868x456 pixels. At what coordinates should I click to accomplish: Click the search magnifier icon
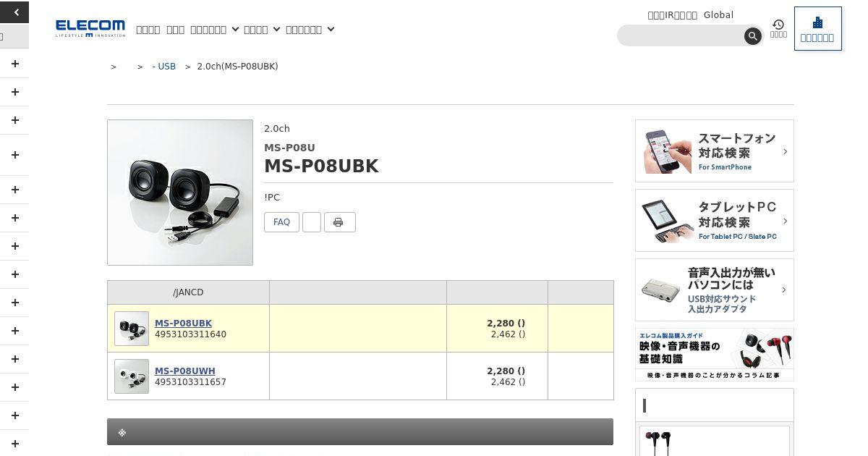coord(752,35)
